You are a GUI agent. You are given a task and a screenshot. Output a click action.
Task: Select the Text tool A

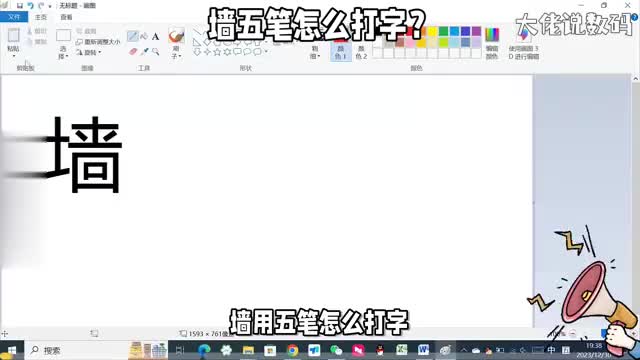click(x=156, y=37)
